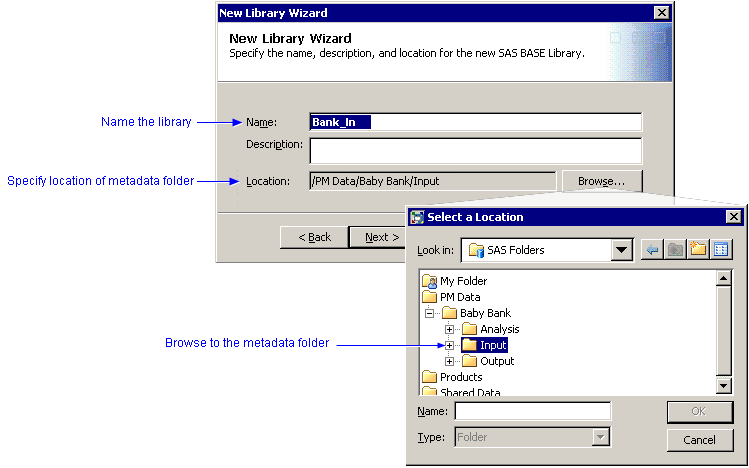
Task: Click the Up One Level folder icon
Action: [676, 250]
